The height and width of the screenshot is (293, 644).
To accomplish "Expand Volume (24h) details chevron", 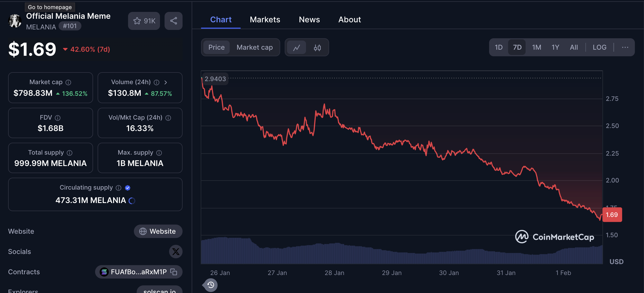I will coord(166,82).
